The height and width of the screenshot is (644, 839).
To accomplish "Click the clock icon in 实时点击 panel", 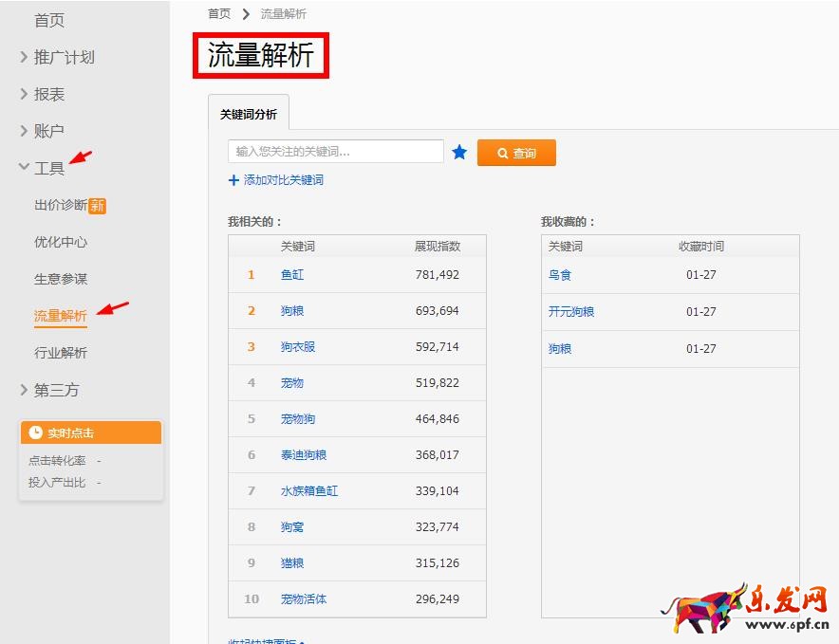I will click(x=36, y=432).
